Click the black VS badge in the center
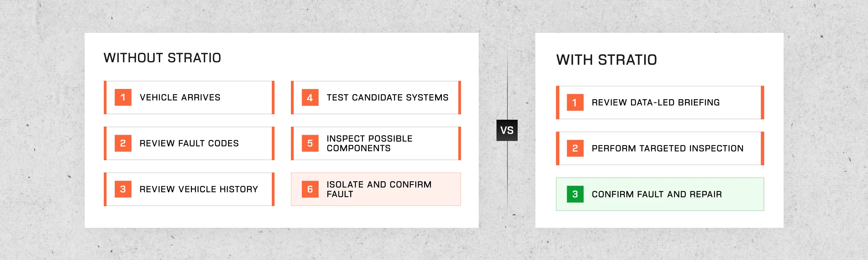This screenshot has height=260, width=868. point(507,130)
